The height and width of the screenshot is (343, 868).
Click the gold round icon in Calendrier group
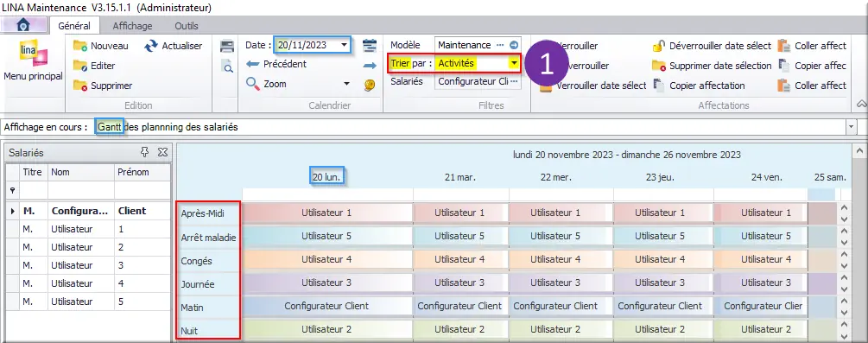coord(370,85)
